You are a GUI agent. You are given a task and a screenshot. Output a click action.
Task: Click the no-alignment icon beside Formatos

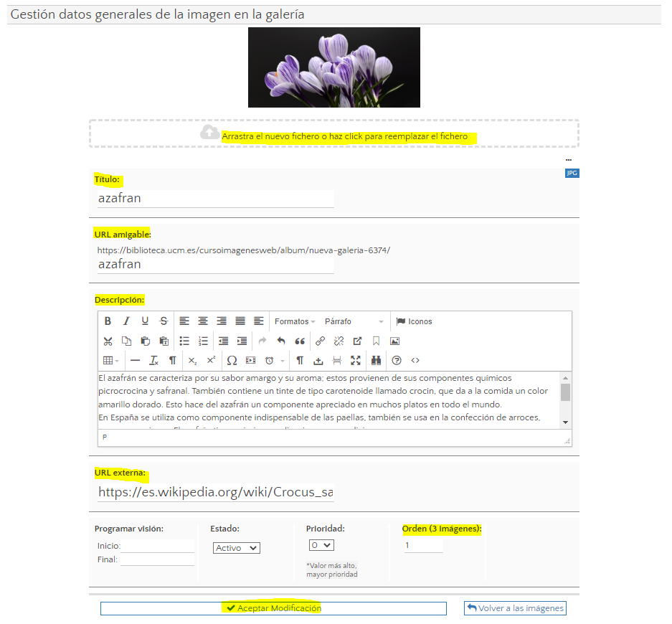click(259, 321)
